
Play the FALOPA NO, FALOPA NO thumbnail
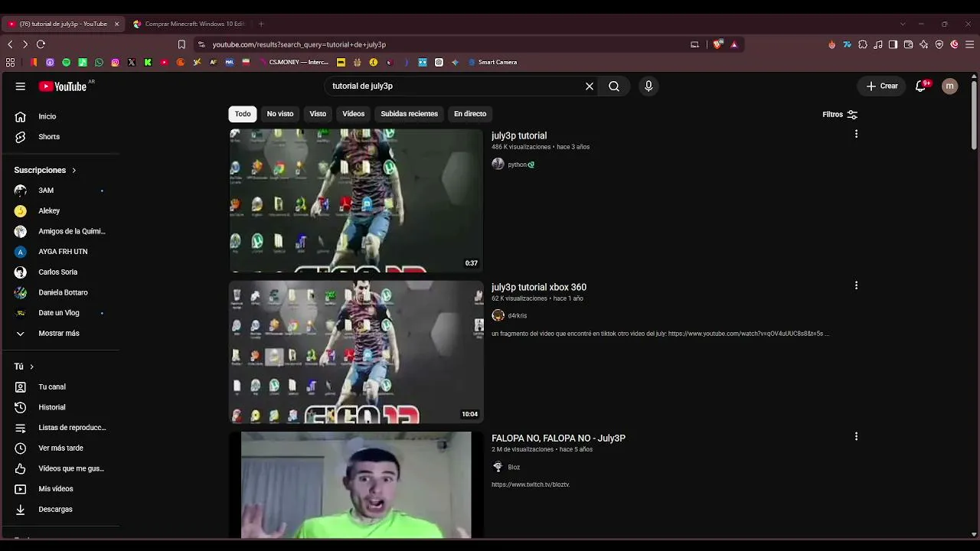pos(356,485)
